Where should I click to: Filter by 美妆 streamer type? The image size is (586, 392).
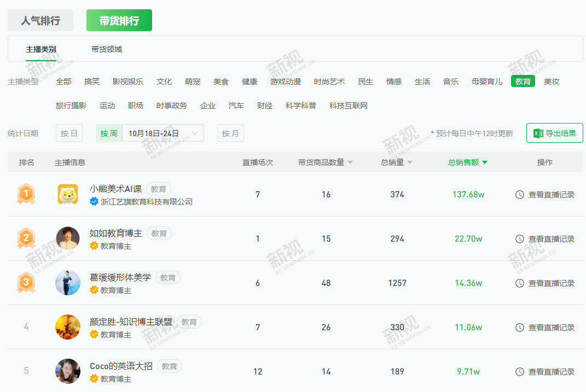(x=552, y=81)
